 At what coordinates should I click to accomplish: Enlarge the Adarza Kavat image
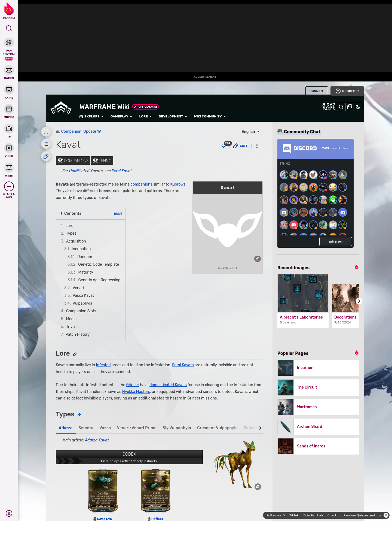tap(258, 487)
